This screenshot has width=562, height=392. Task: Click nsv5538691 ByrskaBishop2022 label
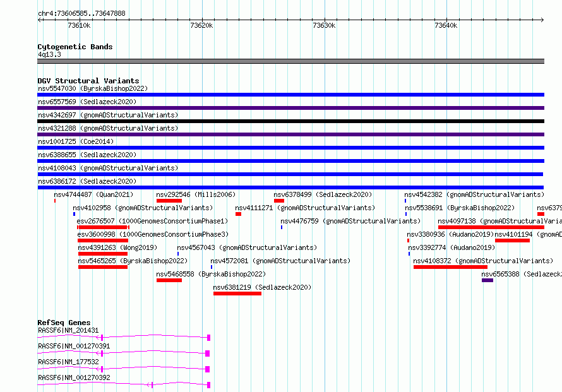[460, 208]
